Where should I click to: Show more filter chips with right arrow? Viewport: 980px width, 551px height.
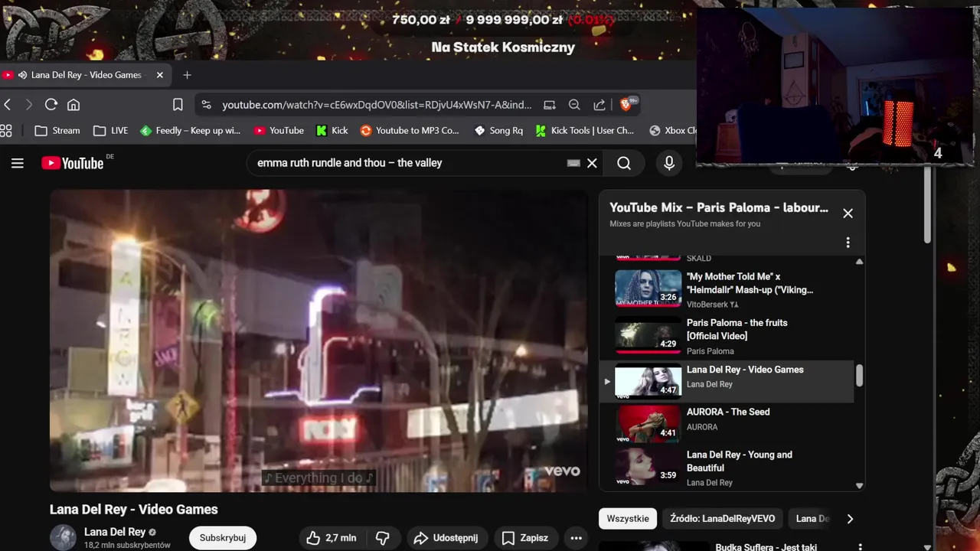pyautogui.click(x=850, y=519)
